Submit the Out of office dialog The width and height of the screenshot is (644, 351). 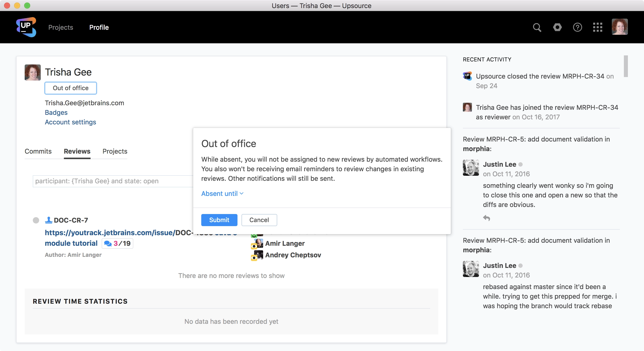219,220
